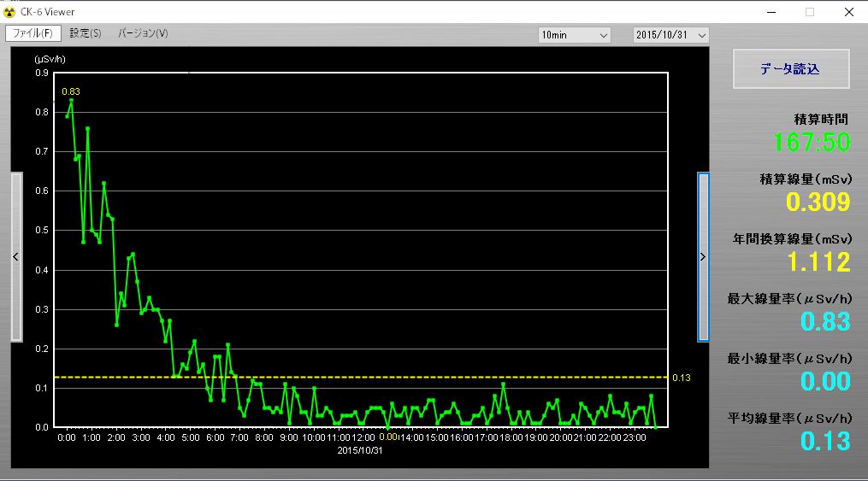Click the データ読込 button

791,68
